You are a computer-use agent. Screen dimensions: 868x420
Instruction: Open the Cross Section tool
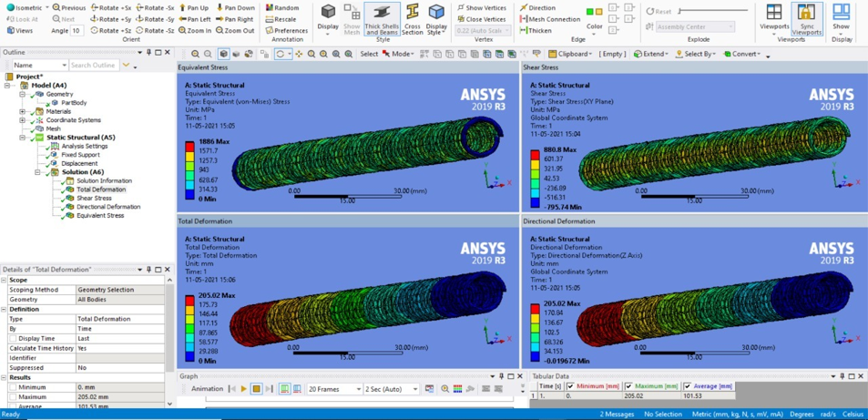click(x=412, y=19)
